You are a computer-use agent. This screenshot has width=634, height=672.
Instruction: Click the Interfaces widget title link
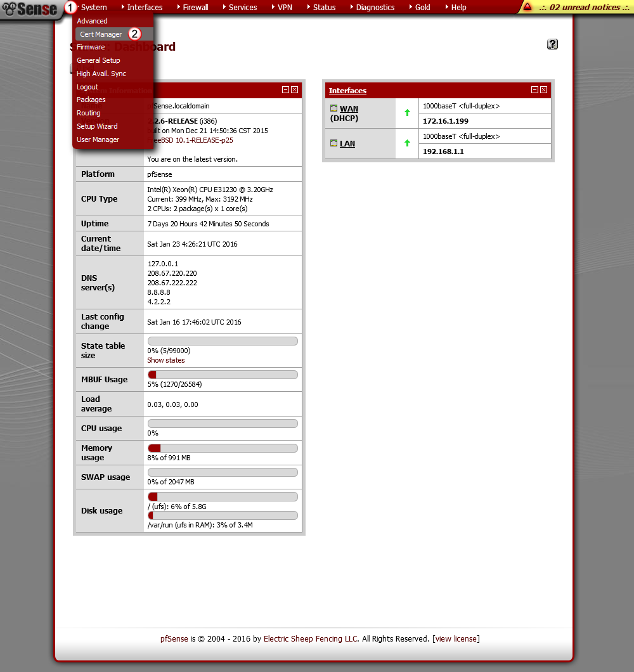pyautogui.click(x=347, y=91)
